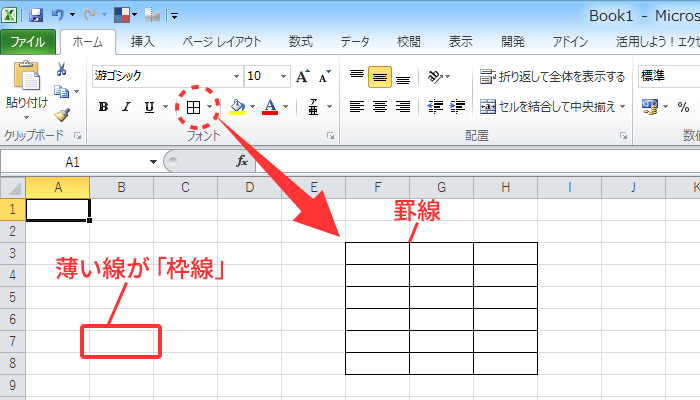Select Top Align icon

357,76
